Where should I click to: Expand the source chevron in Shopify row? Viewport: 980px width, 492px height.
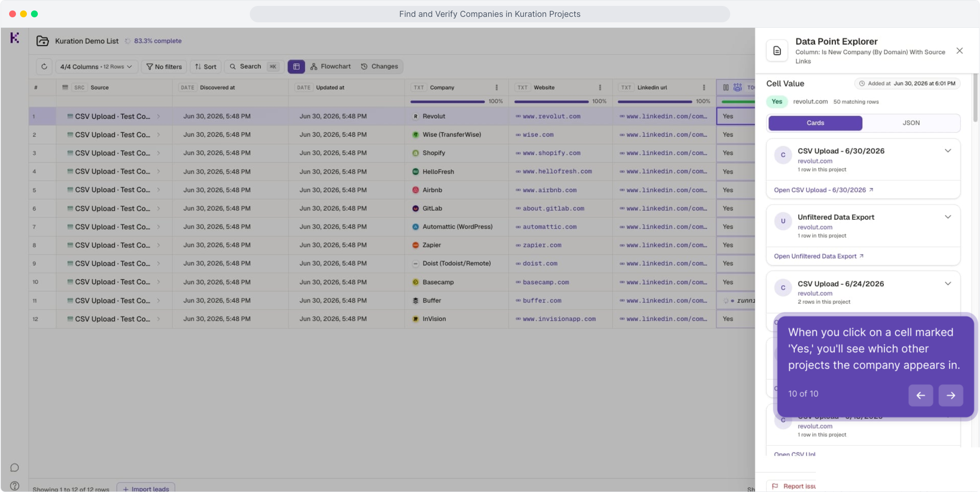pos(158,153)
